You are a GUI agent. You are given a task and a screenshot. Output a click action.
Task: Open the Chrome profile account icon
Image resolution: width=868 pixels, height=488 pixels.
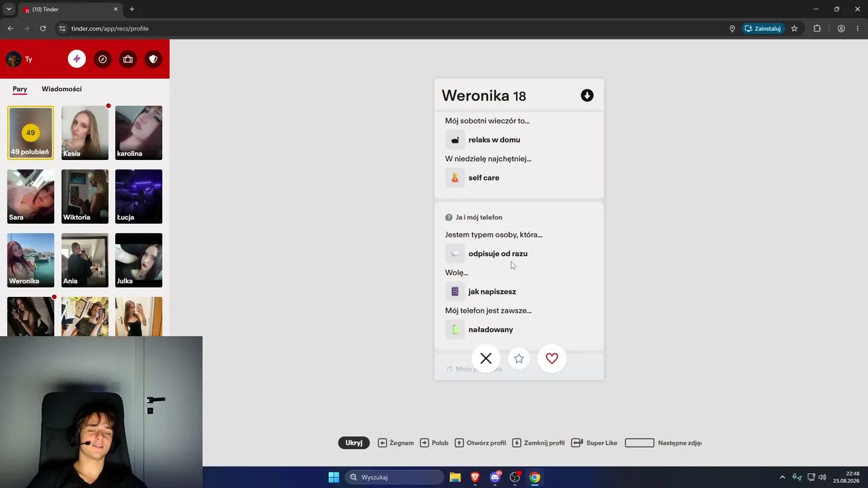841,28
